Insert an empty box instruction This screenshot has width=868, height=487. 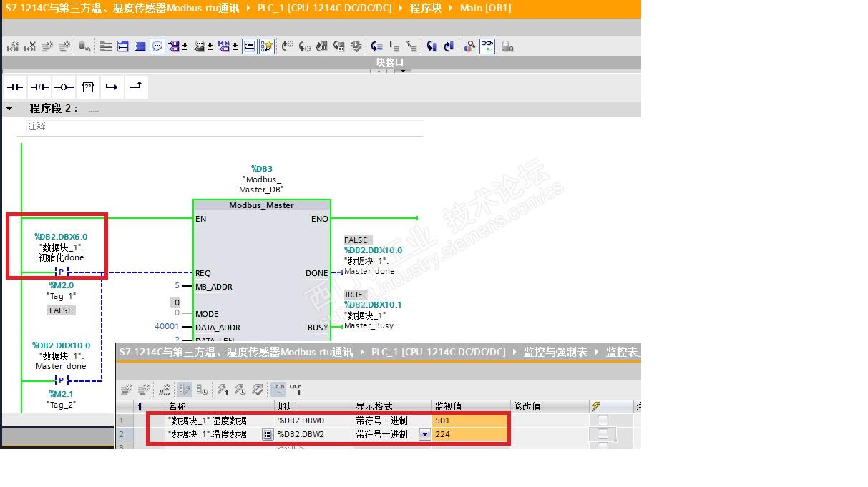[88, 87]
